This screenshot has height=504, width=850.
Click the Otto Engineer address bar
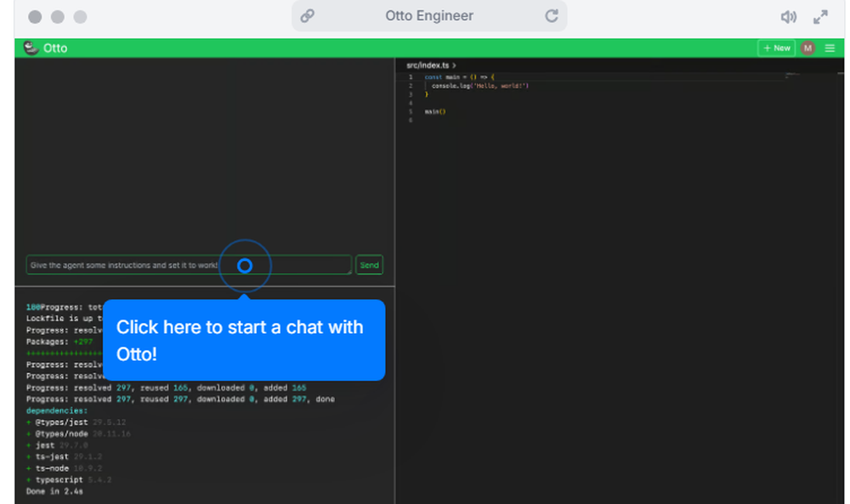tap(429, 15)
